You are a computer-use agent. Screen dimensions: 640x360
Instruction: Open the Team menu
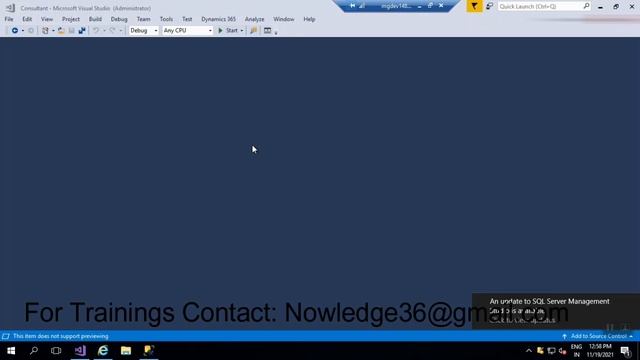pyautogui.click(x=143, y=19)
